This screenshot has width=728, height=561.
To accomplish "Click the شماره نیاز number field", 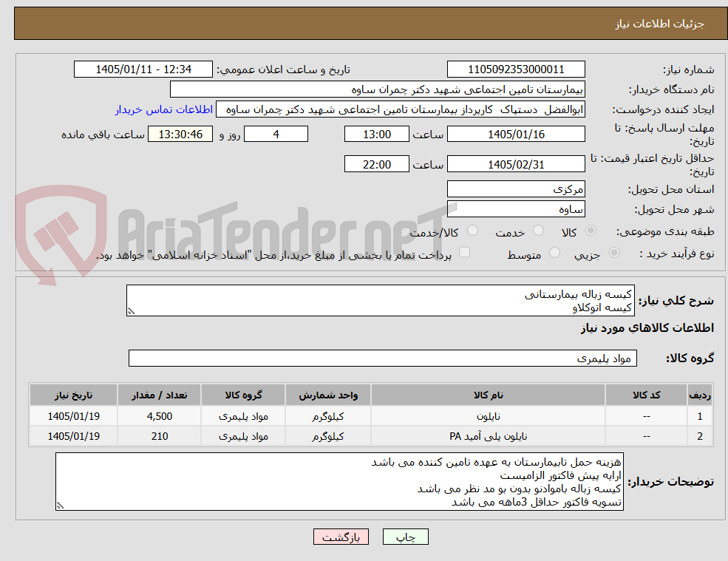I will pos(516,69).
